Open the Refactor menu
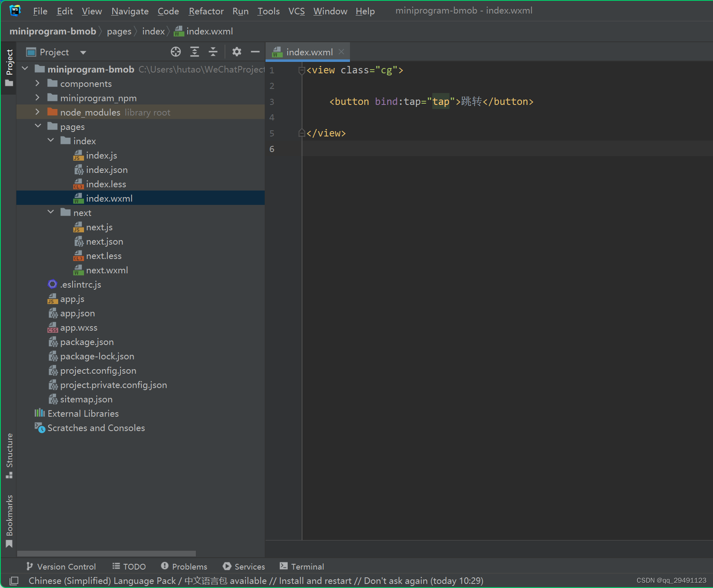713x588 pixels. tap(206, 11)
